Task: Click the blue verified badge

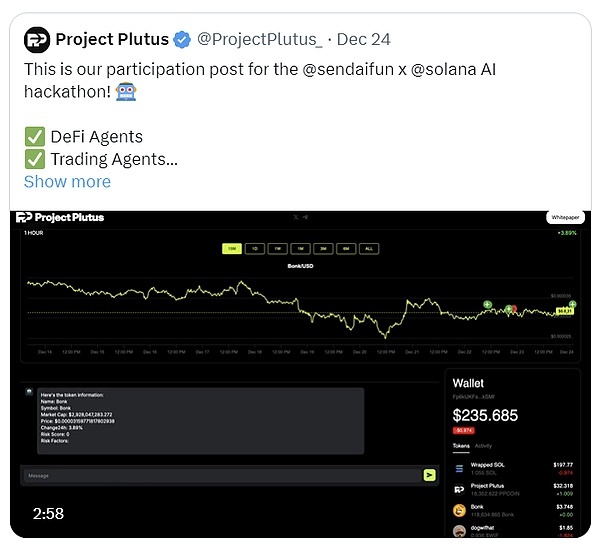Action: coord(182,40)
